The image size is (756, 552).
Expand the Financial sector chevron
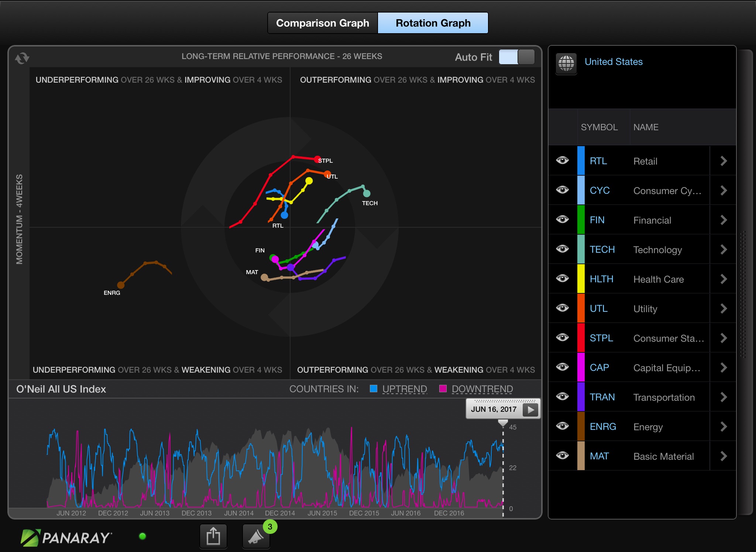click(x=724, y=220)
